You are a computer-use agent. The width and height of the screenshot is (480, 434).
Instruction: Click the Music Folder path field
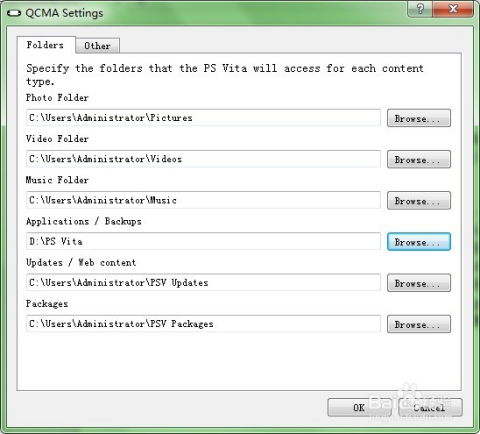pos(203,200)
